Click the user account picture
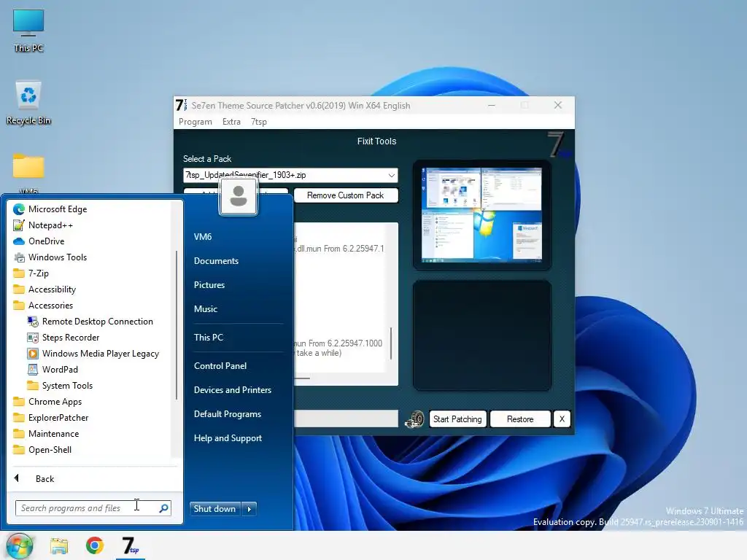 click(x=239, y=196)
